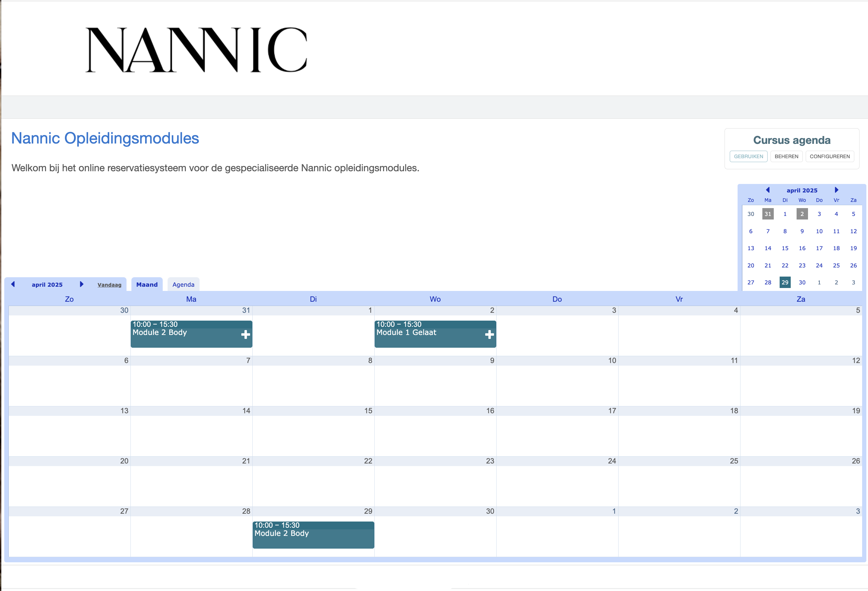Open the Nannic logo
This screenshot has height=591, width=868.
(x=197, y=50)
